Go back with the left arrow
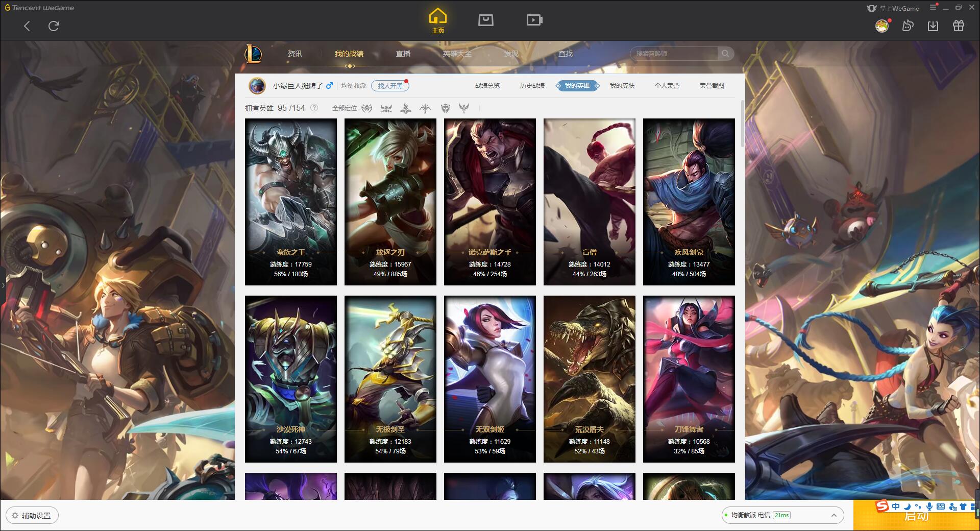The width and height of the screenshot is (980, 531). pyautogui.click(x=27, y=26)
